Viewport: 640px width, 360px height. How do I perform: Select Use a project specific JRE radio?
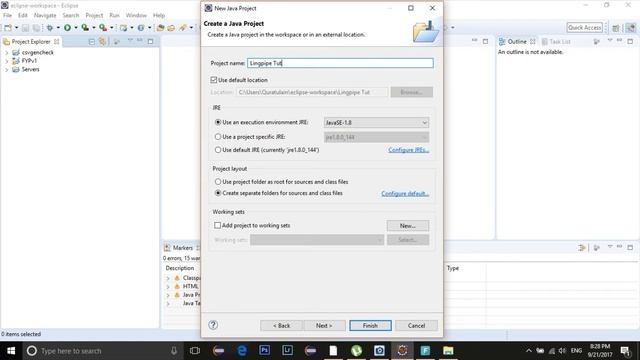click(x=218, y=137)
